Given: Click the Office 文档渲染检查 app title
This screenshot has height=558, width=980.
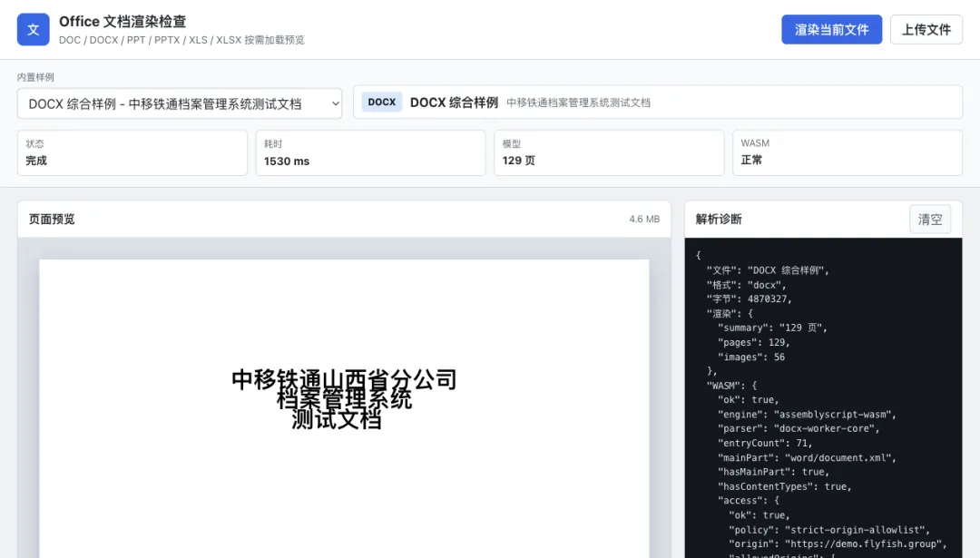Looking at the screenshot, I should pos(122,21).
